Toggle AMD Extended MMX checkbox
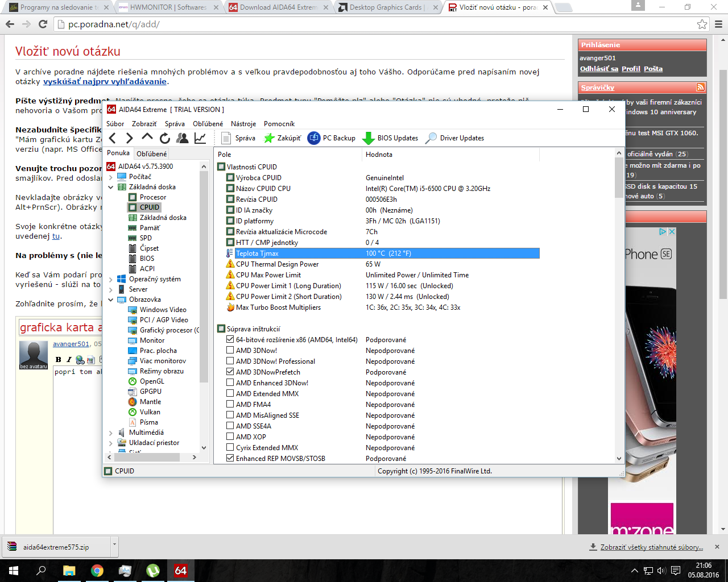 tap(230, 394)
